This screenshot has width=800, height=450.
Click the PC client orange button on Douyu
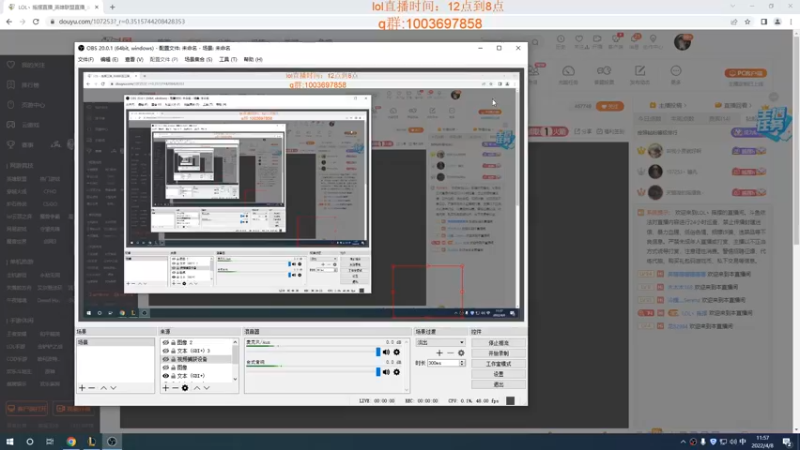click(745, 73)
